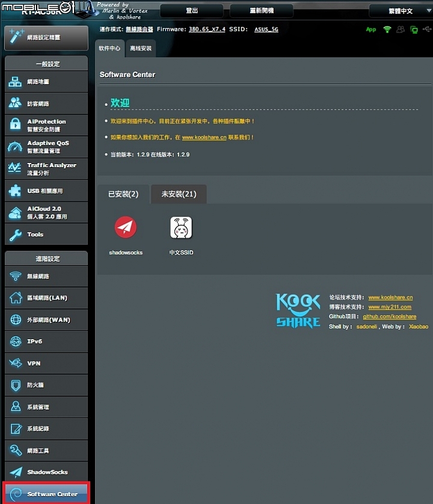Click the WAN globe icon
This screenshot has height=504, width=433.
tap(16, 319)
